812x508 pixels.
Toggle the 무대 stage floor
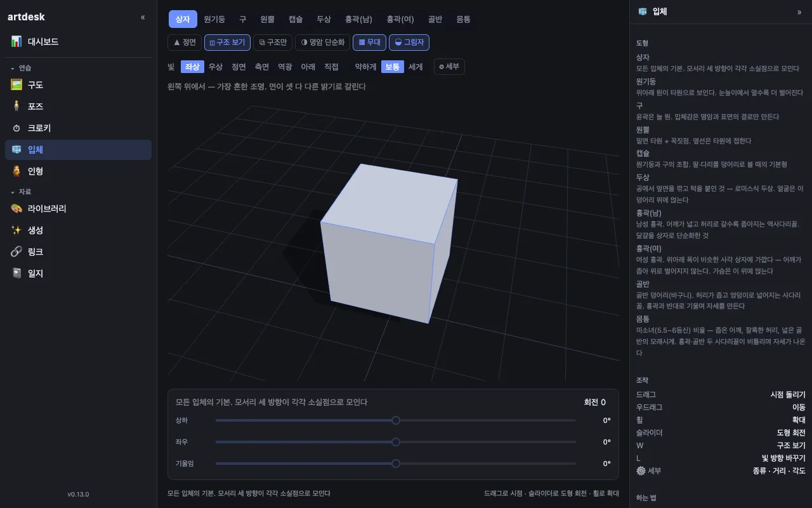click(369, 43)
